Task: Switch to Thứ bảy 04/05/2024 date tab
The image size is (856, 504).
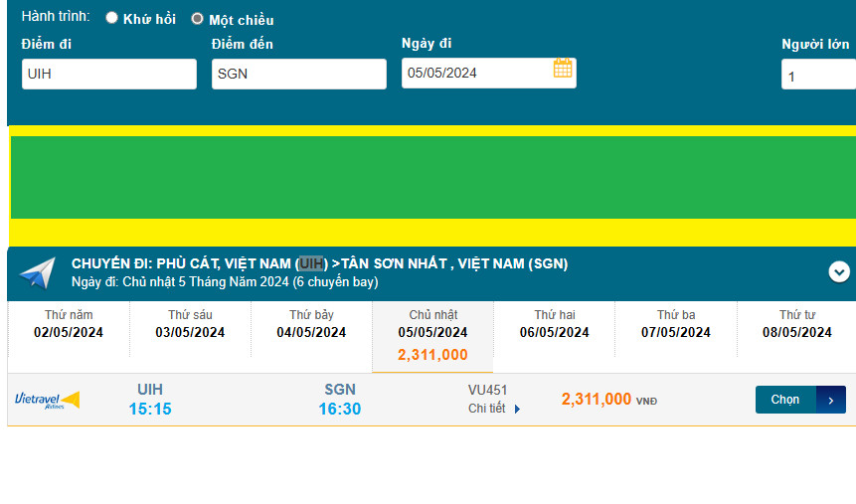Action: pos(311,325)
